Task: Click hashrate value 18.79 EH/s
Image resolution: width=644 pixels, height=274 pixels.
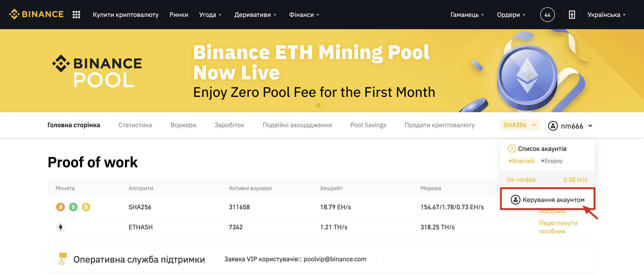Action: point(335,207)
